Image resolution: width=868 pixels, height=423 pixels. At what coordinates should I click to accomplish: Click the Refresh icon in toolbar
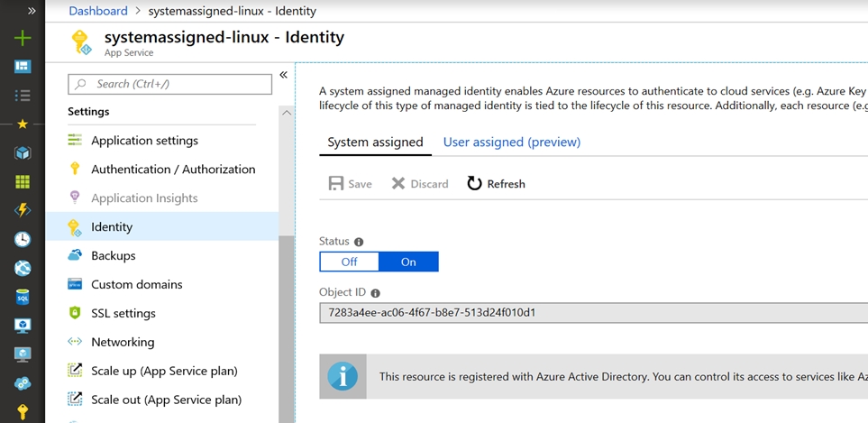pos(474,184)
